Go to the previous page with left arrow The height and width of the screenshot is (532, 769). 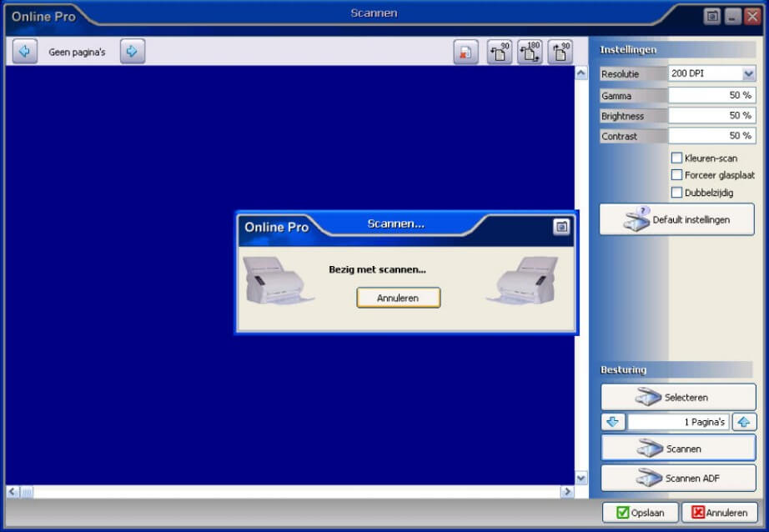coord(24,52)
